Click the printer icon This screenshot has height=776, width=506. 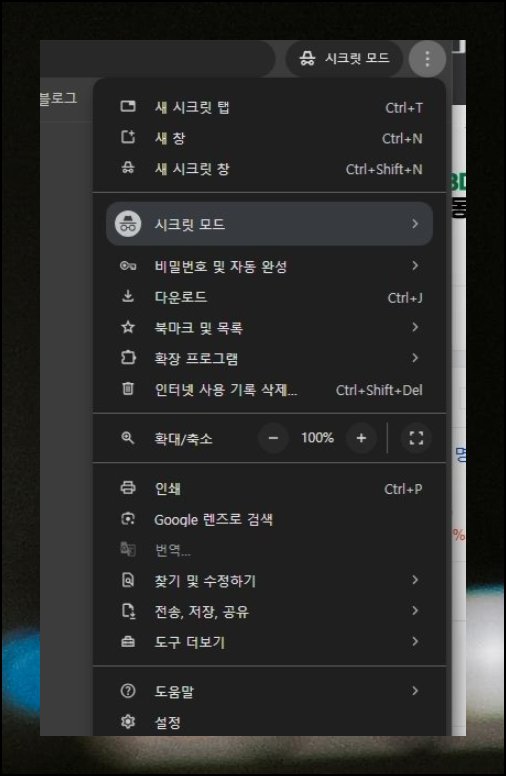[x=128, y=487]
